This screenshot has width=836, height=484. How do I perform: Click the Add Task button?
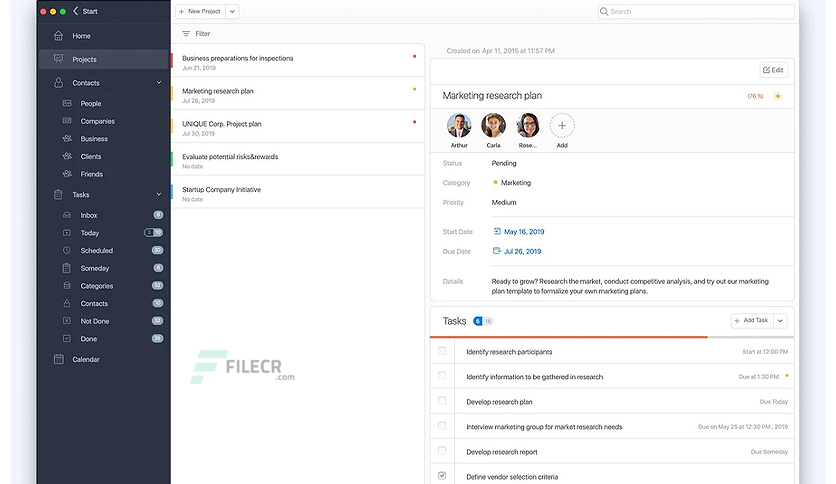(752, 321)
